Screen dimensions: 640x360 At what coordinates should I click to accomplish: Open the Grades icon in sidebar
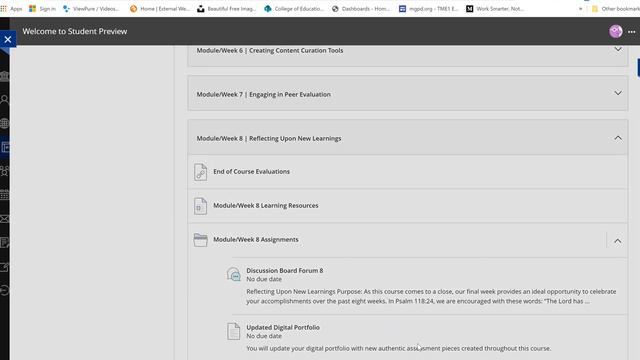[x=4, y=242]
